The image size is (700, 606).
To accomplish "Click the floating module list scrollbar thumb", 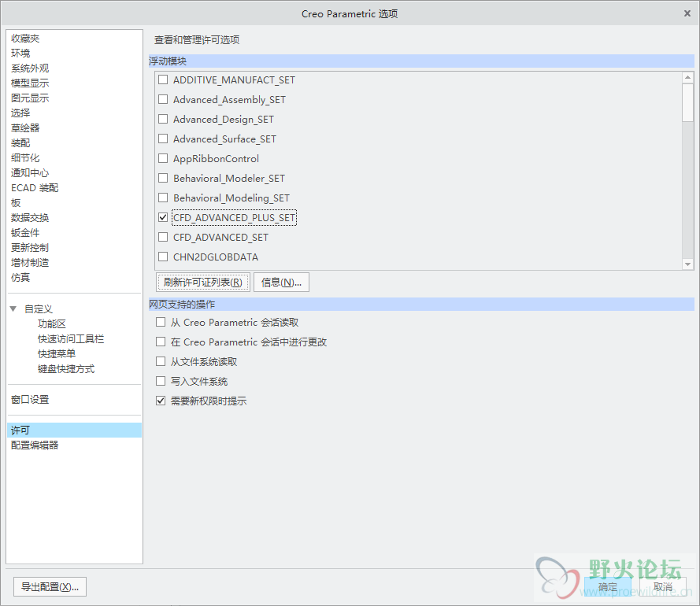I will click(x=687, y=102).
